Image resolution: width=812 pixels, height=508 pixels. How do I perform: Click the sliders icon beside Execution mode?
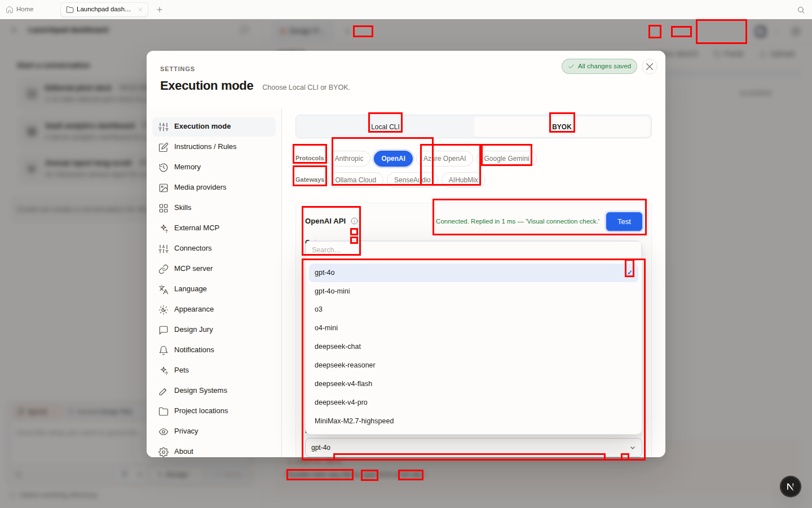pyautogui.click(x=164, y=126)
